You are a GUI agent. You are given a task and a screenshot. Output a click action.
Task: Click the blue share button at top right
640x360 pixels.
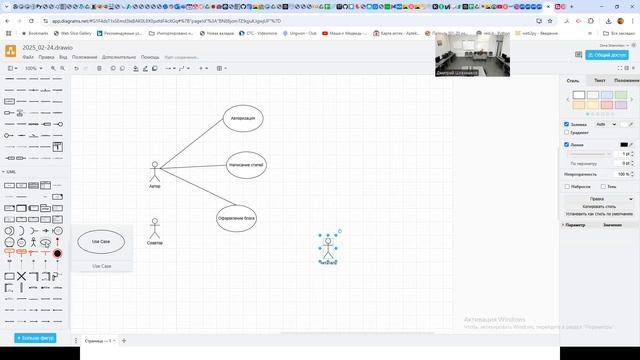[x=607, y=55]
